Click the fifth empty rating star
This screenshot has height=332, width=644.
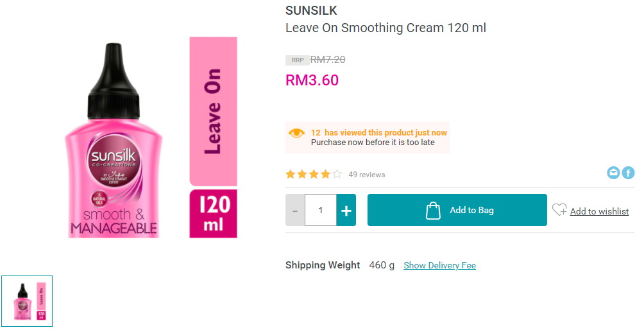[x=337, y=174]
